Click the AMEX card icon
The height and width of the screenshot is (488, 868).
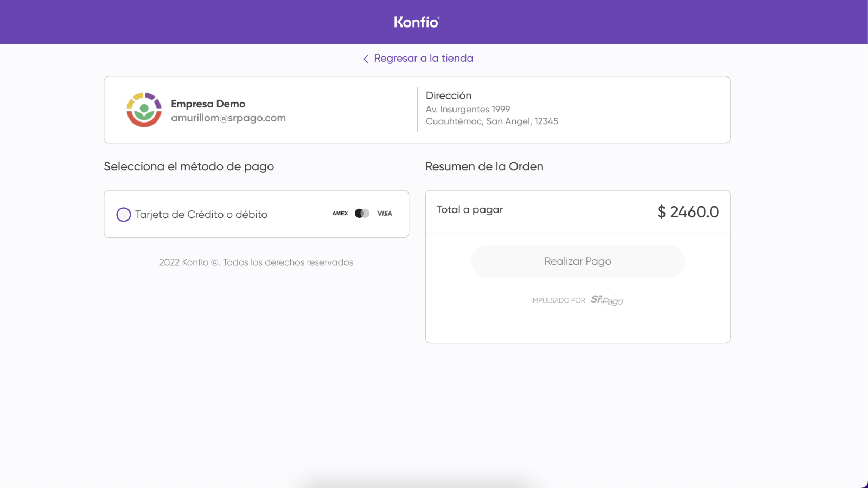[340, 214]
